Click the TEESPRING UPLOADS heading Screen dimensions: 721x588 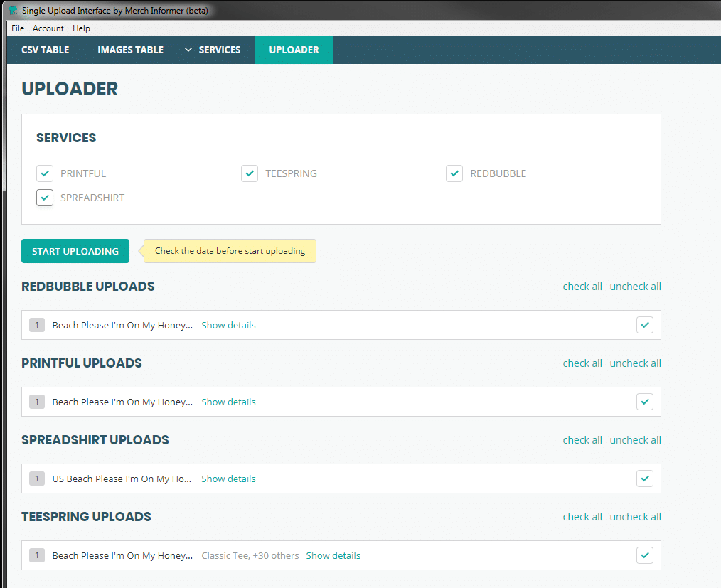(87, 517)
